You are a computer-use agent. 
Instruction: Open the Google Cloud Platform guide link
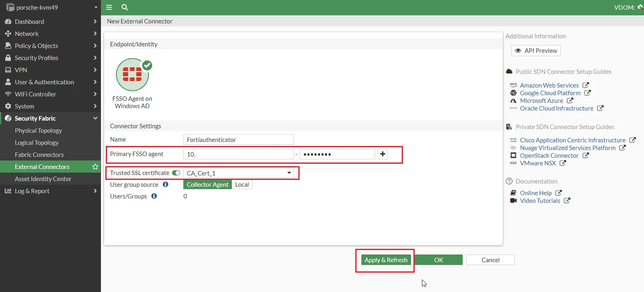550,93
